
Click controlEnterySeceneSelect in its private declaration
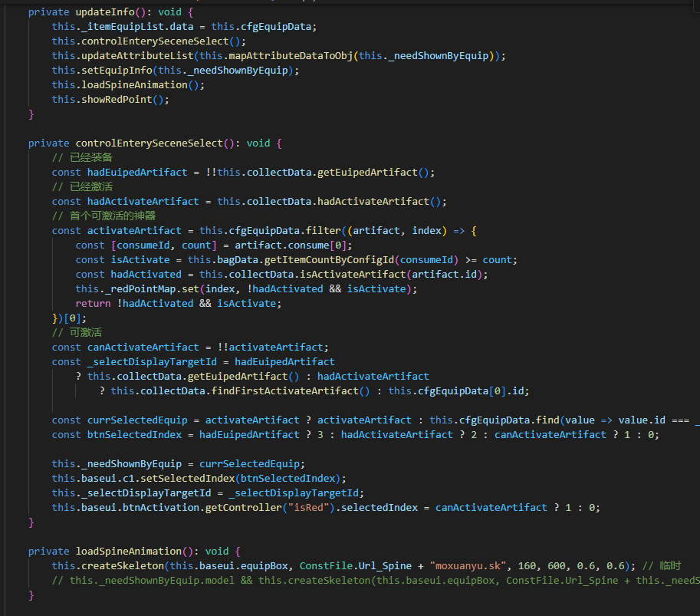[149, 143]
